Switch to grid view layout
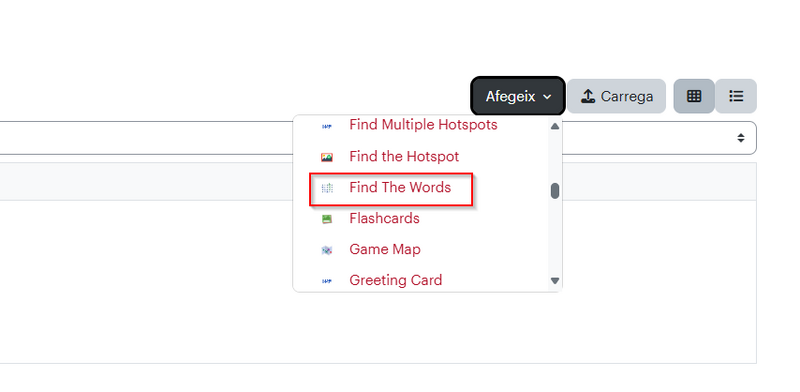This screenshot has width=800, height=392. [694, 96]
